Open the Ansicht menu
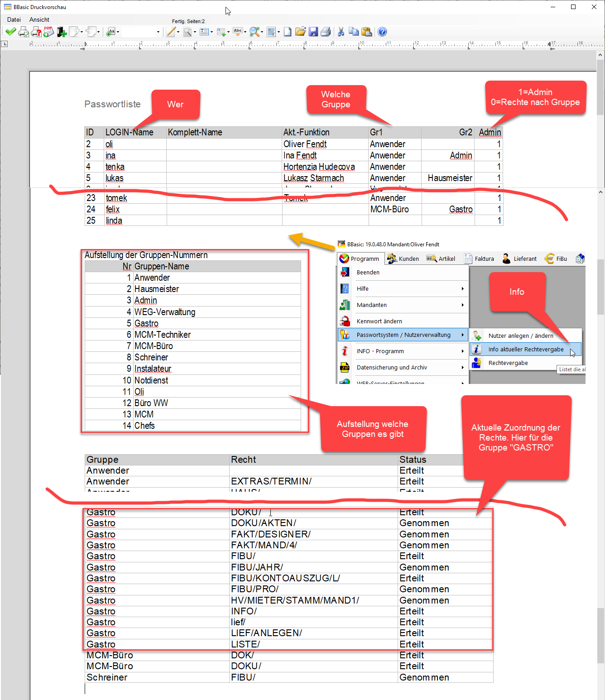The height and width of the screenshot is (700, 605). (x=39, y=19)
